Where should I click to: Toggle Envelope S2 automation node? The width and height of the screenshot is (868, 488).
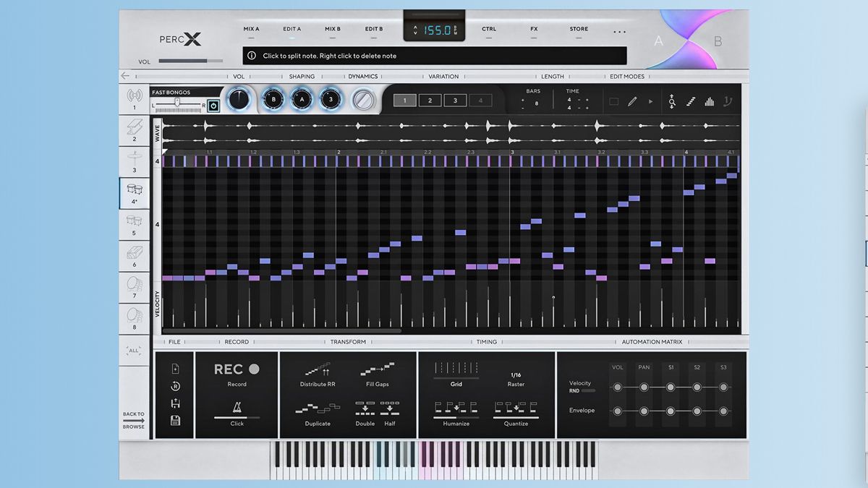point(697,411)
